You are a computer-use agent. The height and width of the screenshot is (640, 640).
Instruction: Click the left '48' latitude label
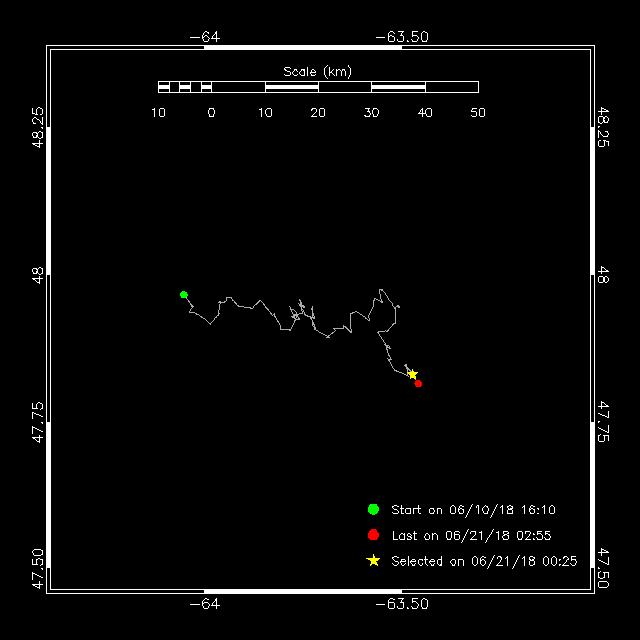coord(37,276)
